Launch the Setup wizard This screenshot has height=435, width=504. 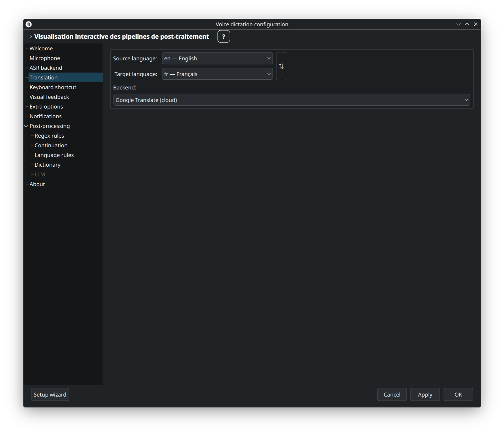point(50,395)
